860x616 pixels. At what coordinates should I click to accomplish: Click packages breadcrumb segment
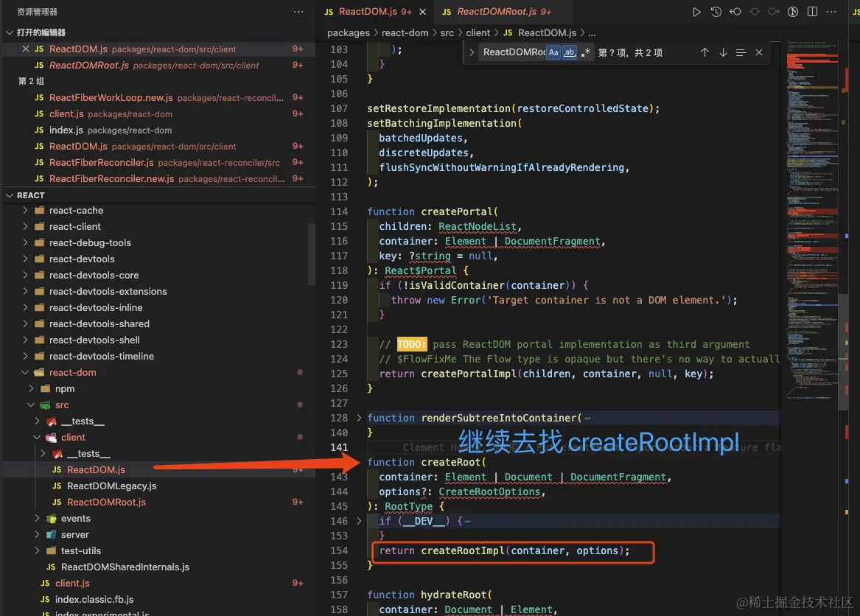(x=349, y=33)
